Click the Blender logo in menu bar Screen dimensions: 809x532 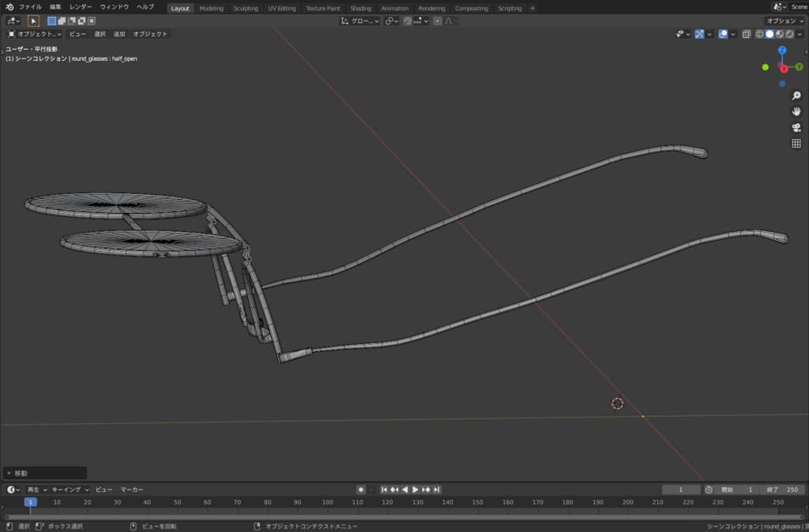click(x=9, y=7)
